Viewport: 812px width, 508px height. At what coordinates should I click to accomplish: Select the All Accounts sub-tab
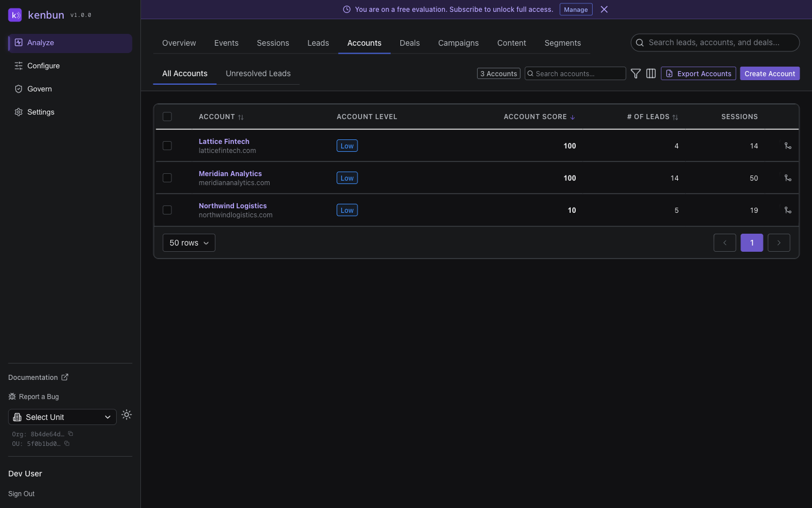pos(185,73)
